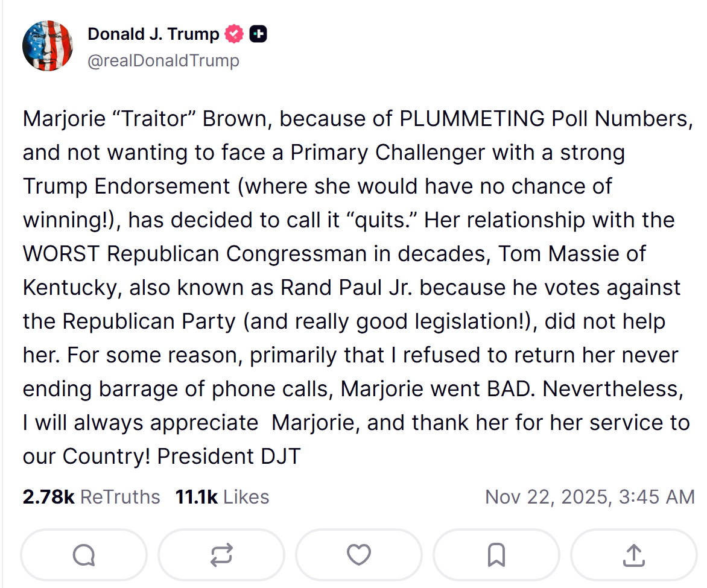Open Donald J. Trump's profile avatar
Viewport: 707px width, 588px height.
tap(48, 46)
